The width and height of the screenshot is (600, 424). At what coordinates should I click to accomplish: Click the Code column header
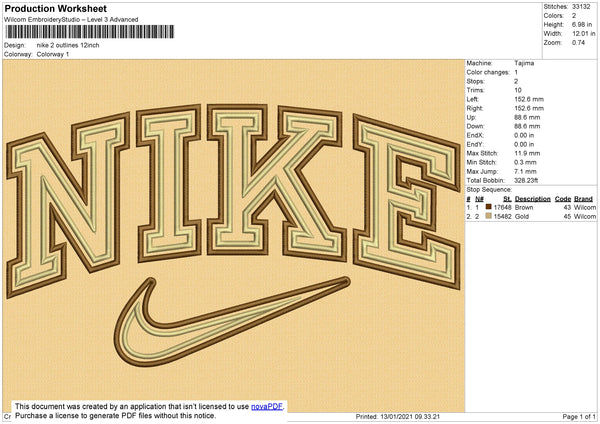562,199
